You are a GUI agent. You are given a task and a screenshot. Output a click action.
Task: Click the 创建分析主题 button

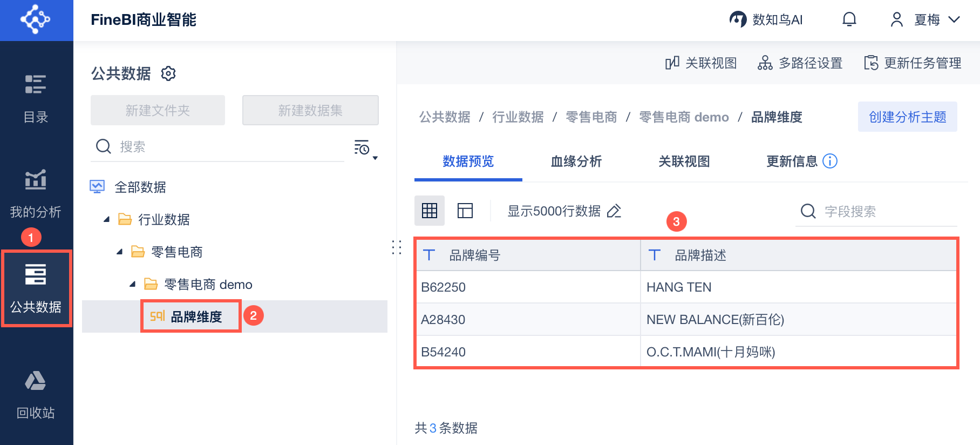907,117
